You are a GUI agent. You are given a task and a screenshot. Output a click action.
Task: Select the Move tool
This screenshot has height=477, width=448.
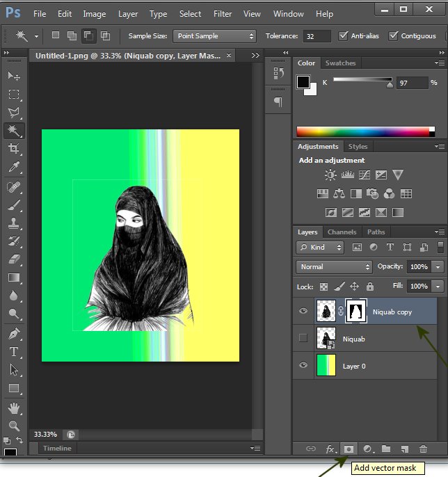click(14, 76)
